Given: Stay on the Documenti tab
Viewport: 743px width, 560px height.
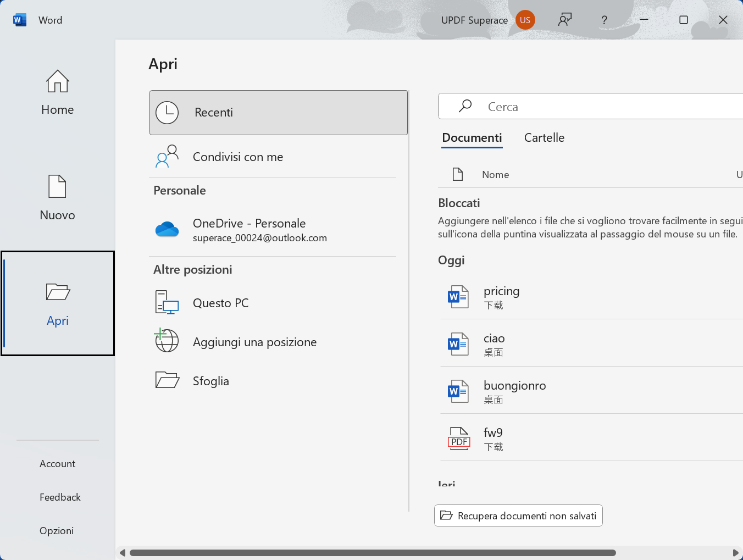Looking at the screenshot, I should 472,137.
